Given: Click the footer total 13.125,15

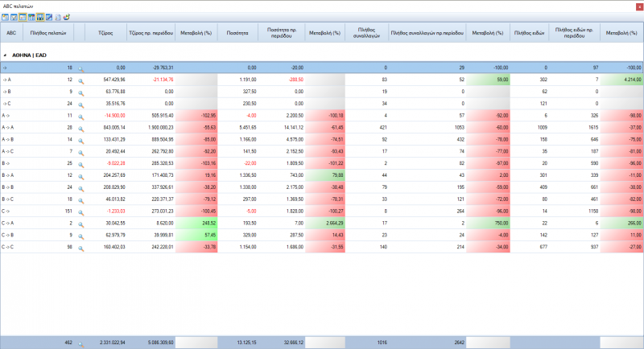Looking at the screenshot, I should (x=247, y=343).
